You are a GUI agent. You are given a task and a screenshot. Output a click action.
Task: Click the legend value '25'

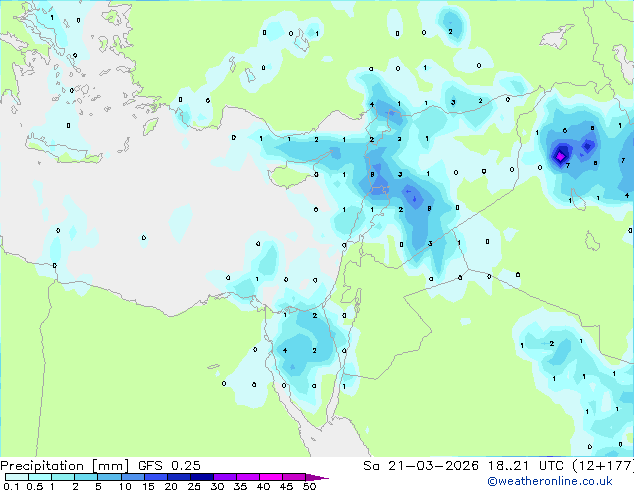194,486
